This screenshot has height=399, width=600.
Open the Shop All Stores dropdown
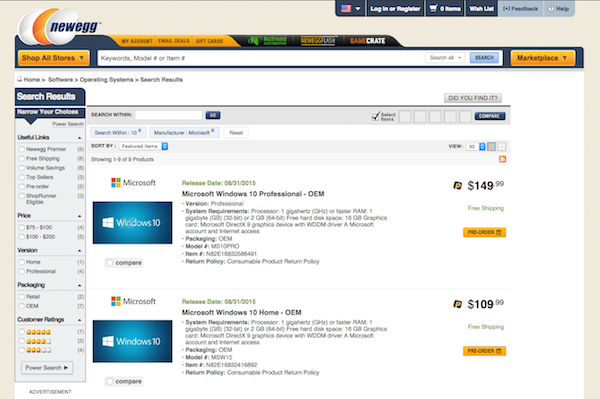coord(54,58)
